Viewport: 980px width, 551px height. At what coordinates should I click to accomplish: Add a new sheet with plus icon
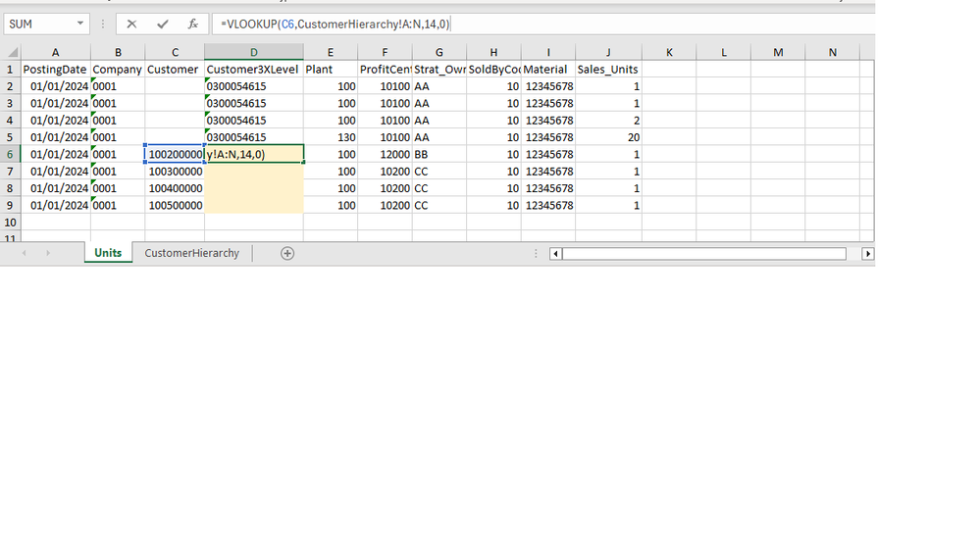(x=287, y=254)
